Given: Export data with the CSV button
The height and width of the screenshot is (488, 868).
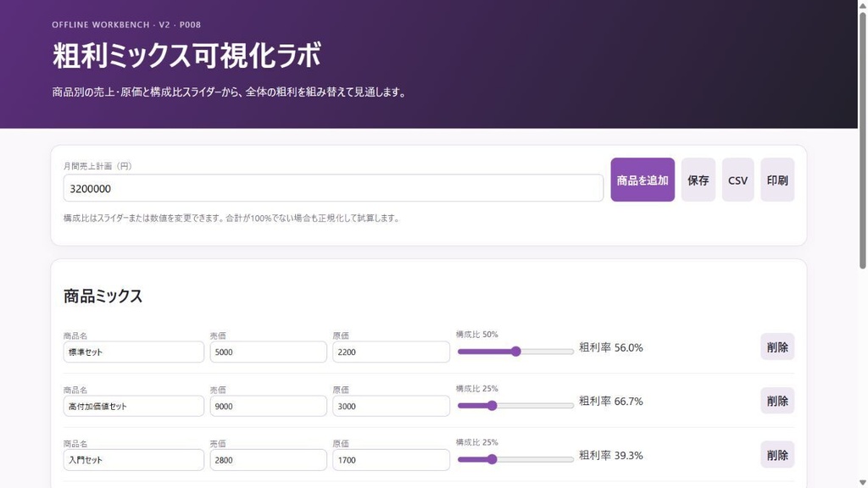Looking at the screenshot, I should pyautogui.click(x=737, y=180).
